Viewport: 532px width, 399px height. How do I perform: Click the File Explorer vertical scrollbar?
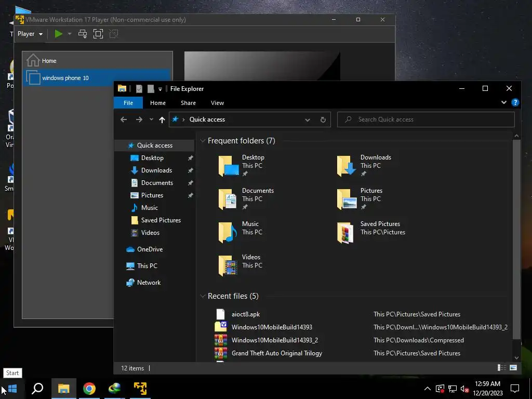click(x=516, y=239)
